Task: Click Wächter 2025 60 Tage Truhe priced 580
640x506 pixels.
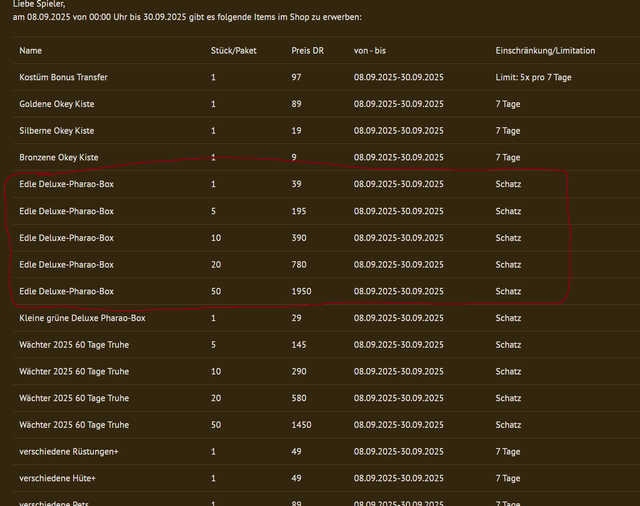Action: click(x=74, y=398)
